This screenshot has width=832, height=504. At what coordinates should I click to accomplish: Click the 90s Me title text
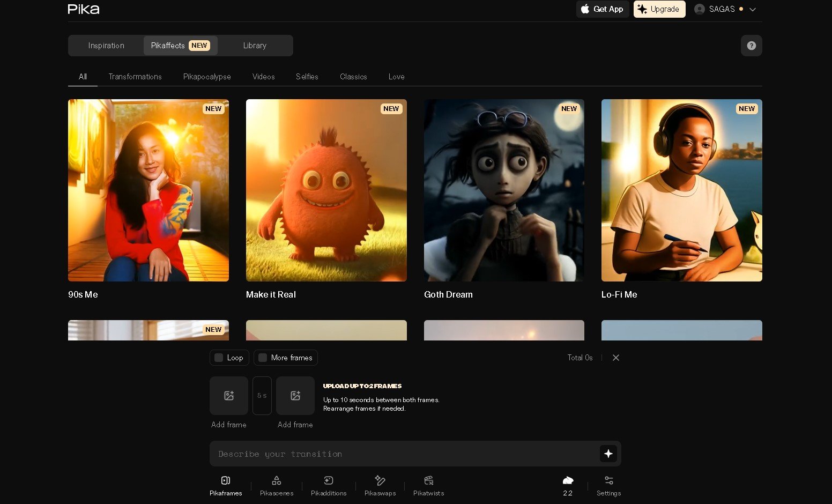click(83, 294)
